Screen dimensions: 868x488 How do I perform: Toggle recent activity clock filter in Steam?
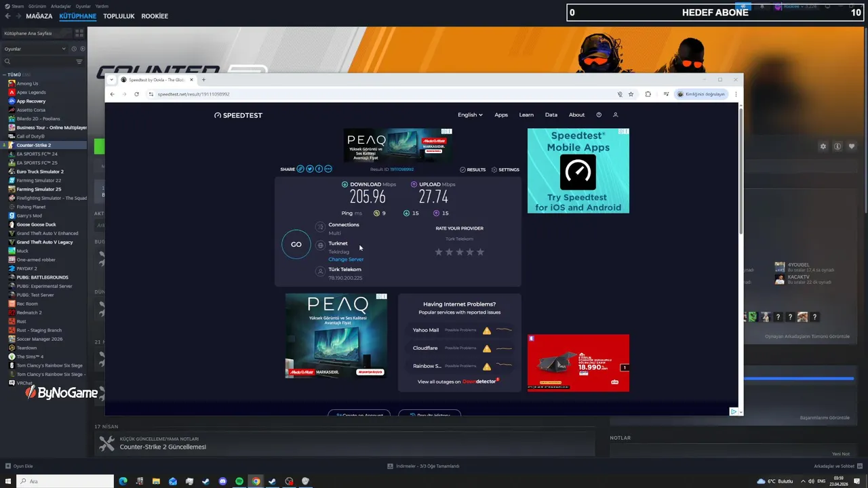(x=73, y=49)
